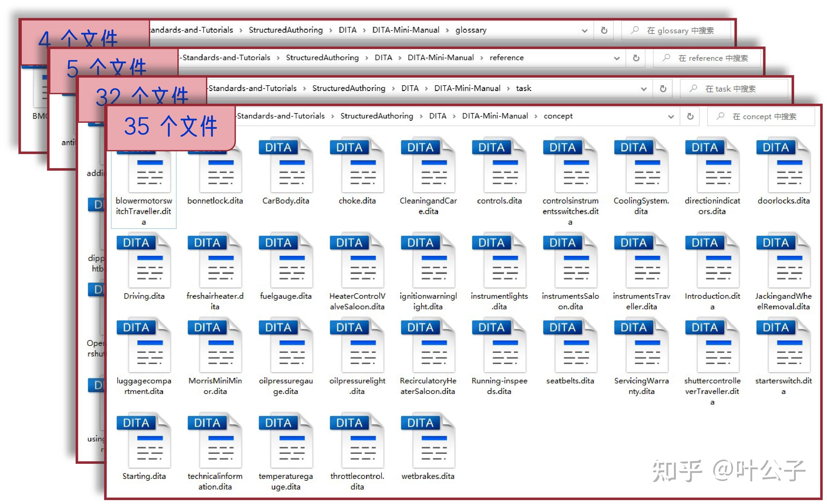Viewport: 827px width, 504px height.
Task: Click the controls.dita file icon
Action: point(499,165)
